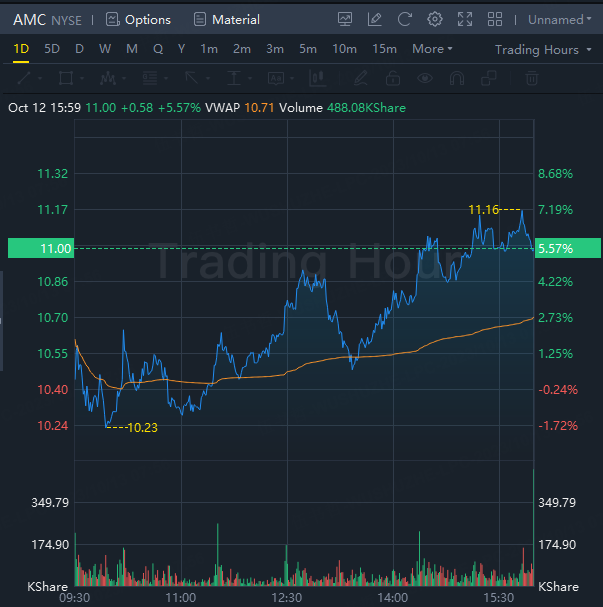Toggle the magnet snap mode
Viewport: 603px width, 607px height.
456,78
